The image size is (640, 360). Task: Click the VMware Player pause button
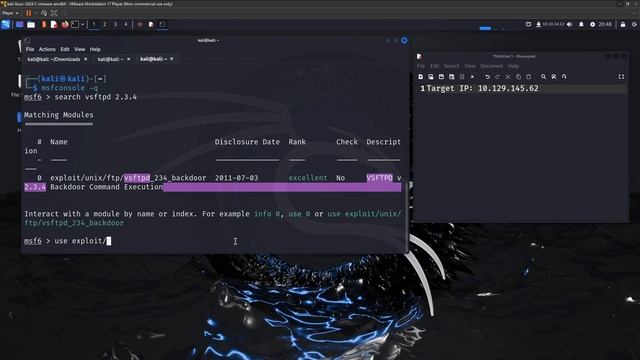29,13
